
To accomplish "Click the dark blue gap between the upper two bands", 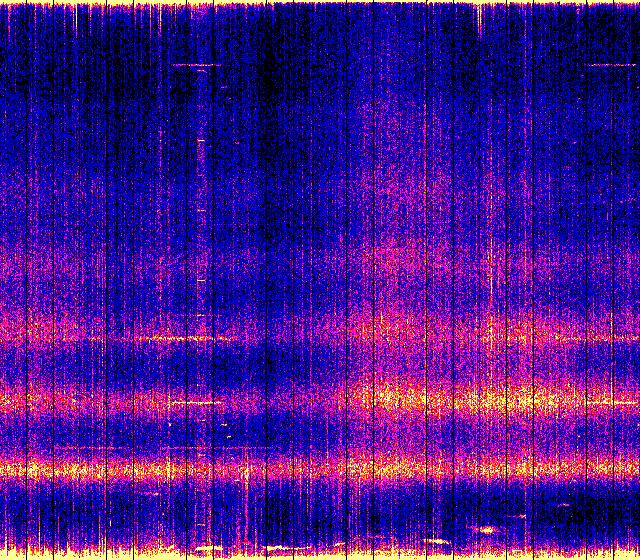I will tap(300, 365).
